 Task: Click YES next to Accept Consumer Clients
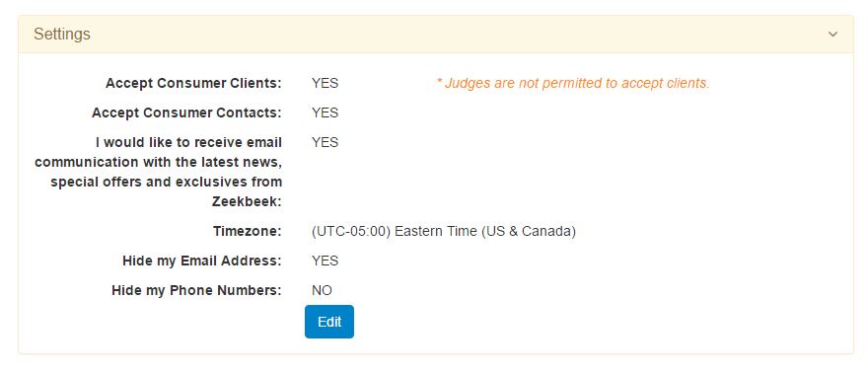pos(325,83)
